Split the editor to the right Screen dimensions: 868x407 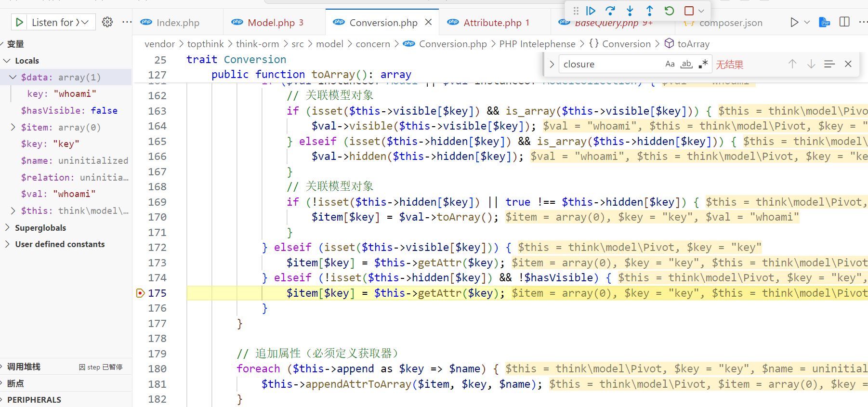[844, 22]
